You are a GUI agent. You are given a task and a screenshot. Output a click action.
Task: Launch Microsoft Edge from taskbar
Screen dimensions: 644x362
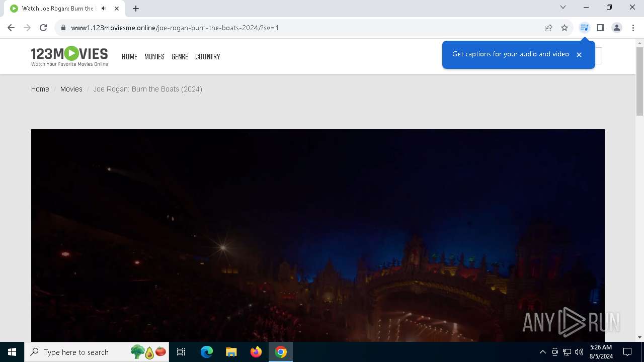[x=207, y=352]
